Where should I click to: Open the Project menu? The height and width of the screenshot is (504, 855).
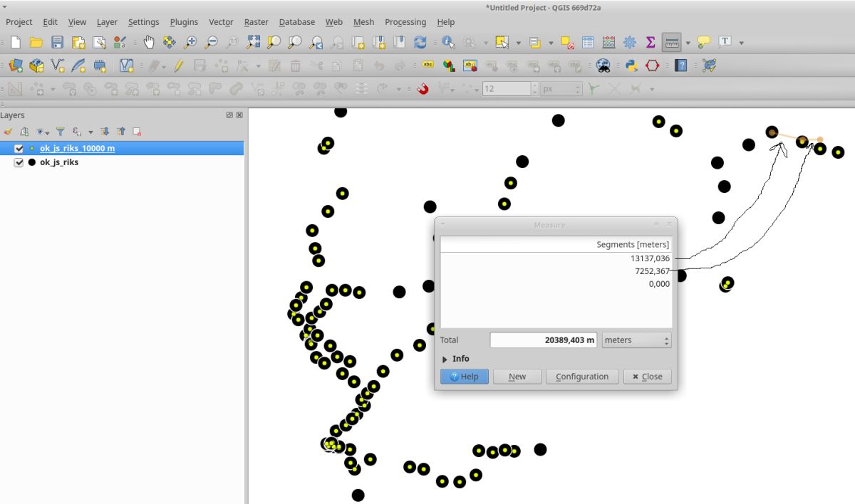click(x=19, y=22)
